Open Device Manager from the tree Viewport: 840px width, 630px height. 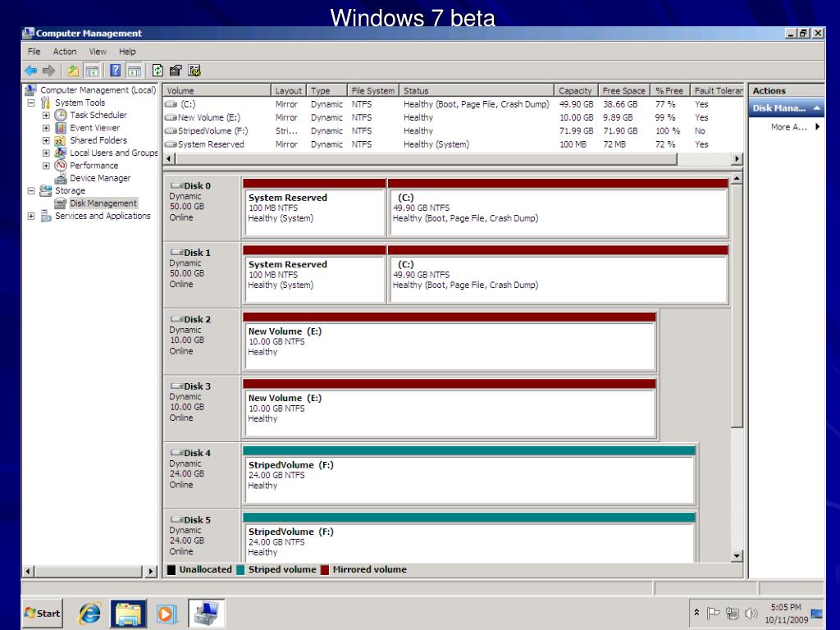pyautogui.click(x=100, y=178)
